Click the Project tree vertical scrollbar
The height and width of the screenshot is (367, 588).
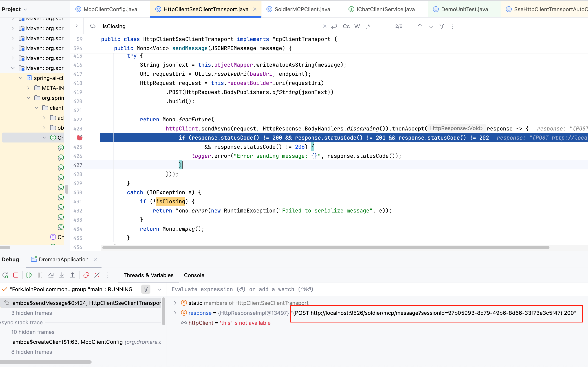[x=67, y=189]
